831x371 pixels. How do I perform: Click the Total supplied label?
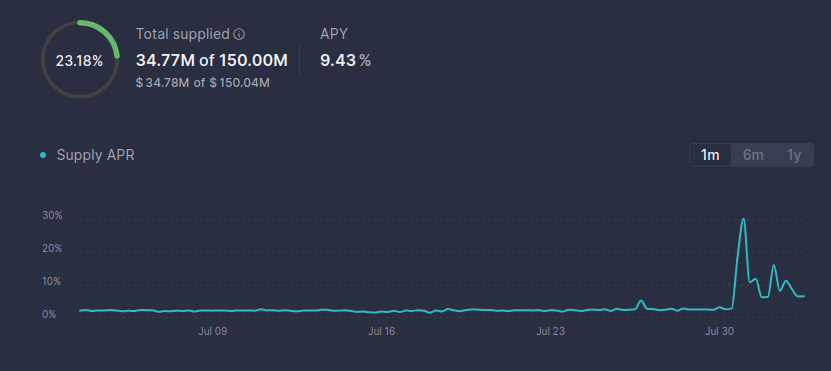pos(182,34)
